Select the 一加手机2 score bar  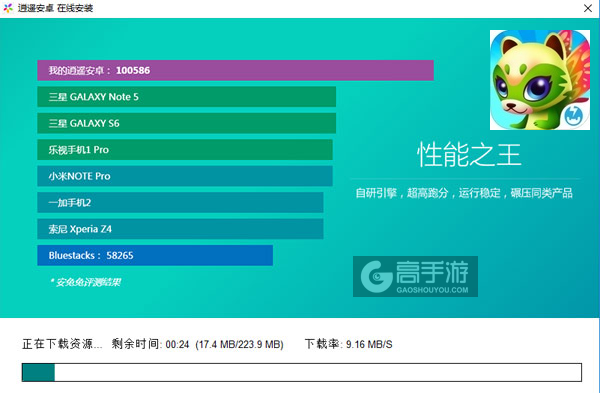pyautogui.click(x=180, y=202)
